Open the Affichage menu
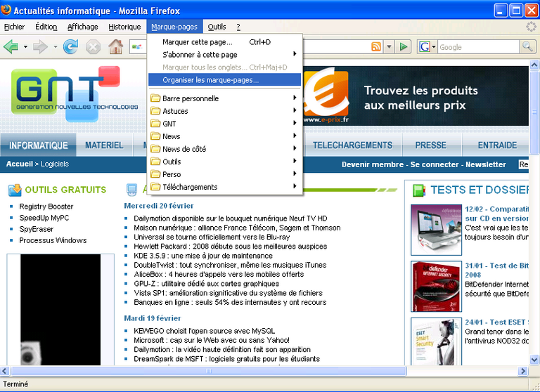 tap(83, 27)
